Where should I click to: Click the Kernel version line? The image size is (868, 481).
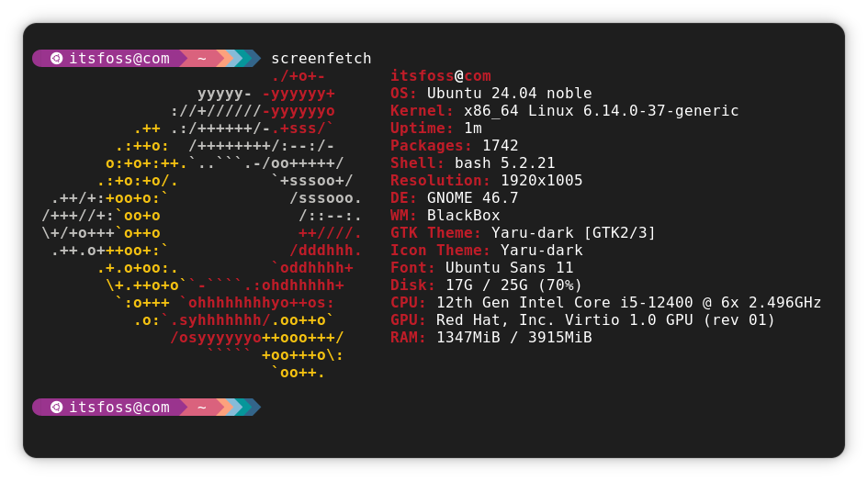pos(565,111)
